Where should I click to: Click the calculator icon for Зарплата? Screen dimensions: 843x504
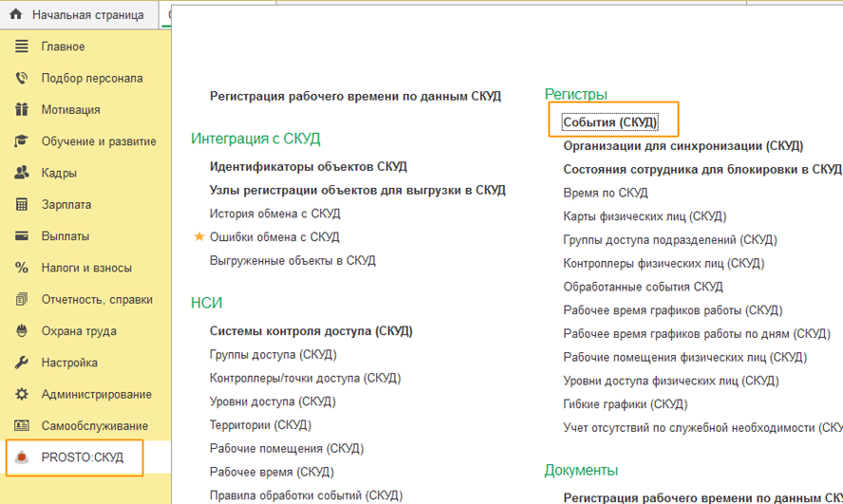(22, 204)
